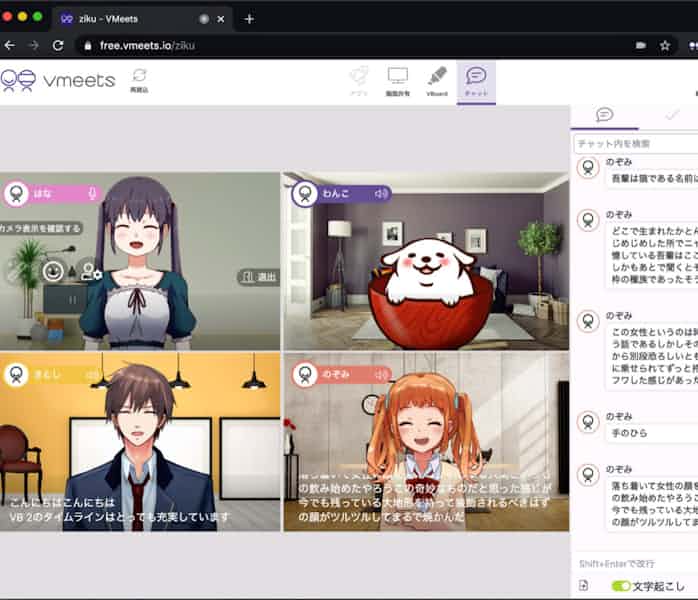Switch to the checkmark tab in side panel
This screenshot has width=698, height=600.
pos(671,115)
